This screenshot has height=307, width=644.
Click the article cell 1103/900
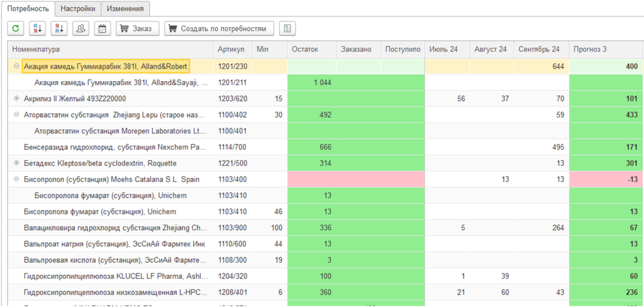point(233,228)
